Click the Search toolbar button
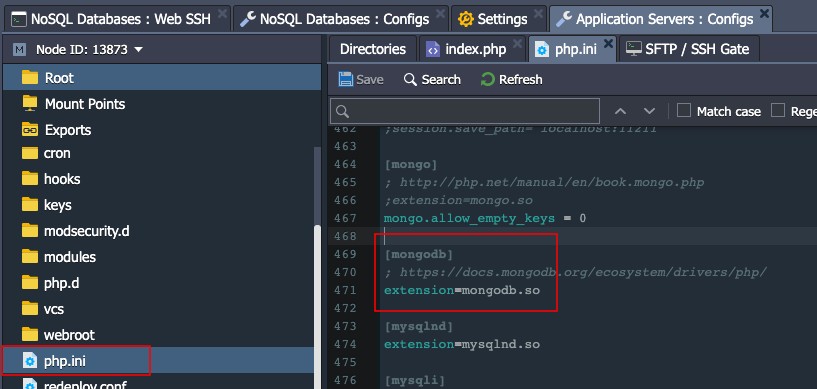 [432, 79]
